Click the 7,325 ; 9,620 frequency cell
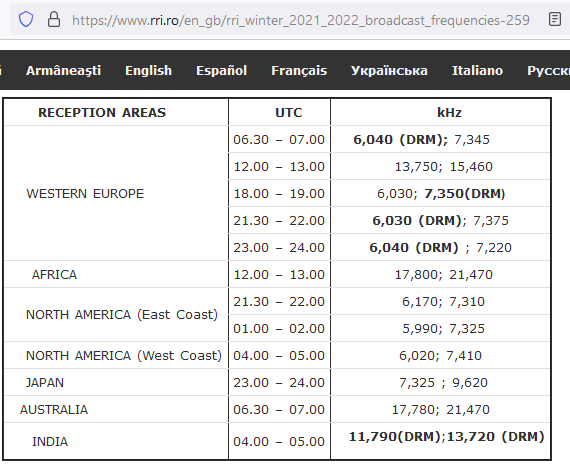The width and height of the screenshot is (570, 465). 440,382
